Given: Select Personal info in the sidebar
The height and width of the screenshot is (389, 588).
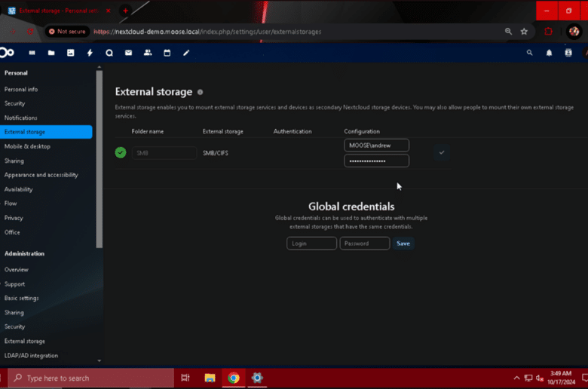Looking at the screenshot, I should [21, 89].
